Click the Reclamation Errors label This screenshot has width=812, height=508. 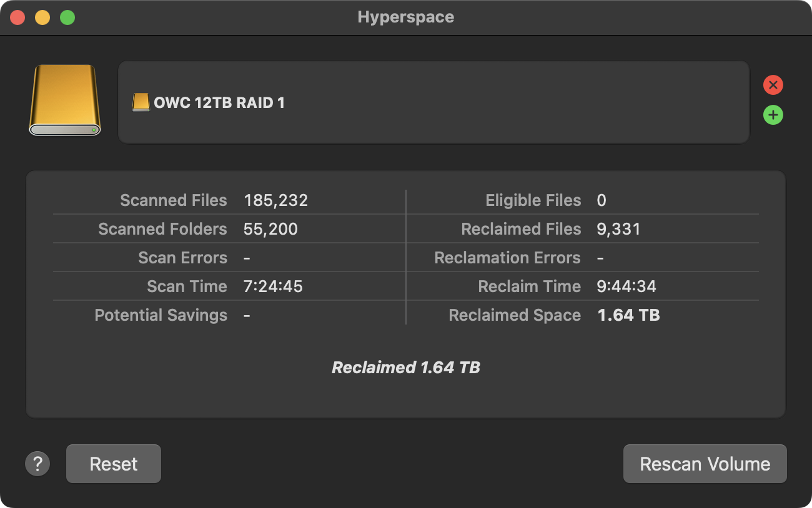coord(508,258)
